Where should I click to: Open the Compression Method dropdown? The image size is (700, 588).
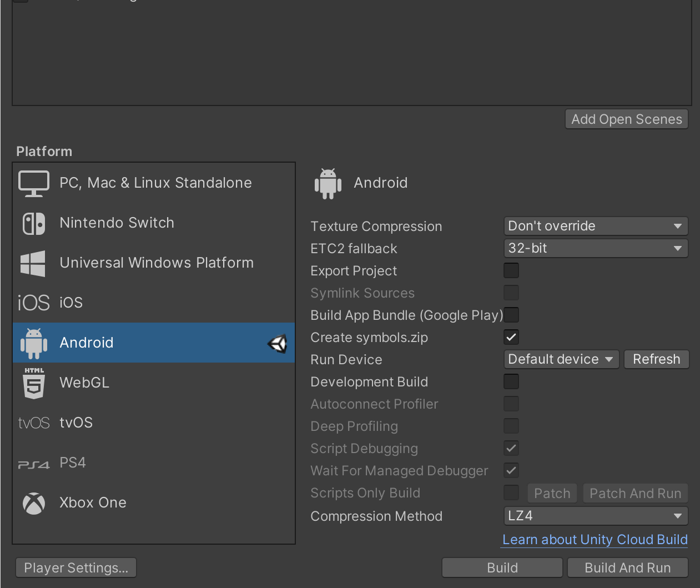[596, 516]
